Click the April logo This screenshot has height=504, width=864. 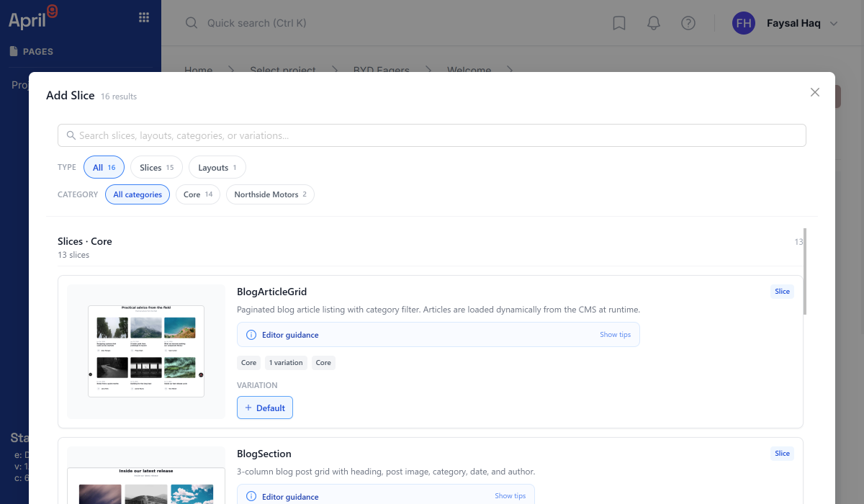pyautogui.click(x=32, y=18)
